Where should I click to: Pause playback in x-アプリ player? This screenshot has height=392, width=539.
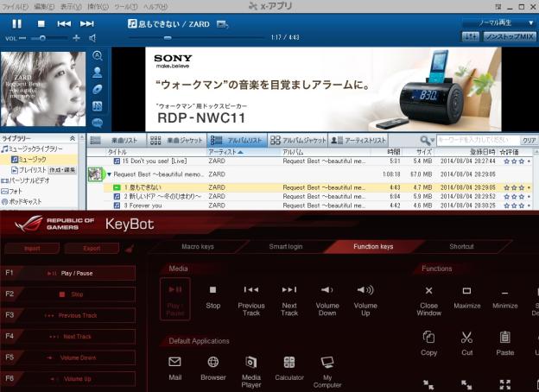pyautogui.click(x=16, y=23)
